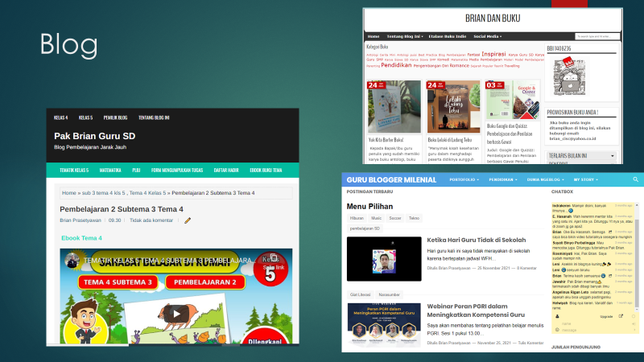The height and width of the screenshot is (362, 644).
Task: Expand Tentang Blog Ini dropdown in Brian Dan Buku
Action: 405,36
